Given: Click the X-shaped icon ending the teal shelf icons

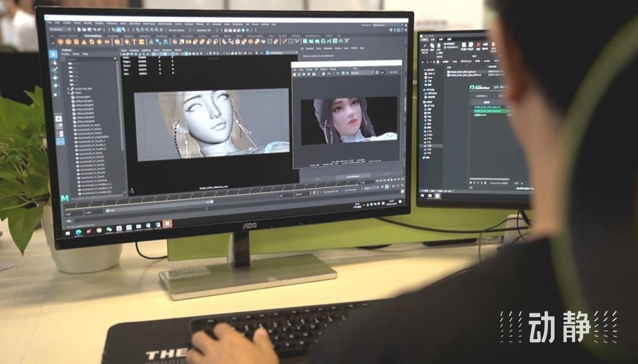Looking at the screenshot, I should click(x=346, y=41).
